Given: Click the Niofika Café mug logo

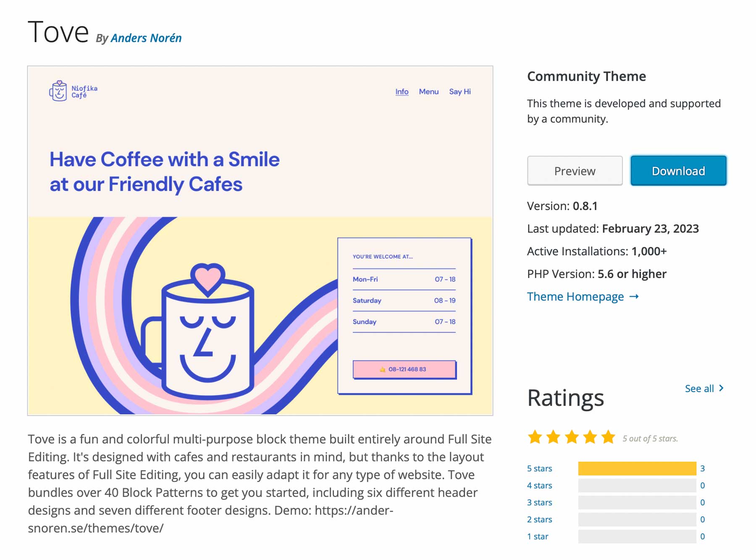Looking at the screenshot, I should (x=58, y=91).
